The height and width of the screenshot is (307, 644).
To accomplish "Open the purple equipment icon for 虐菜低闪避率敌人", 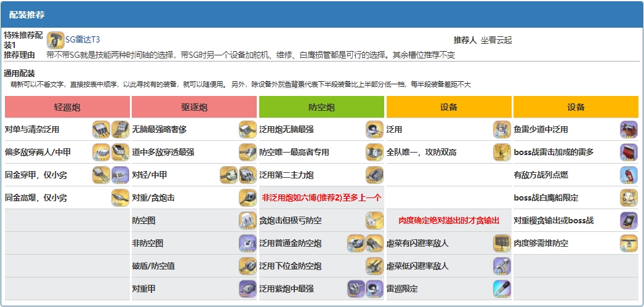I will point(502,266).
